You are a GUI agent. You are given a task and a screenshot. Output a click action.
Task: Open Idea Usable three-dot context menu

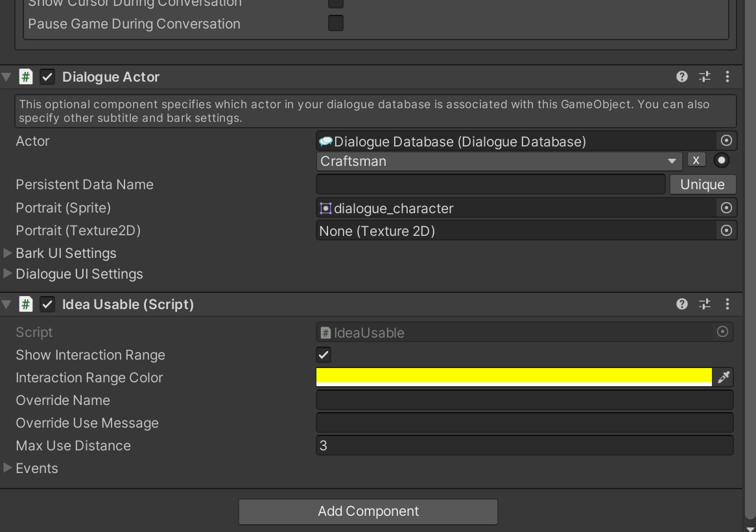727,304
